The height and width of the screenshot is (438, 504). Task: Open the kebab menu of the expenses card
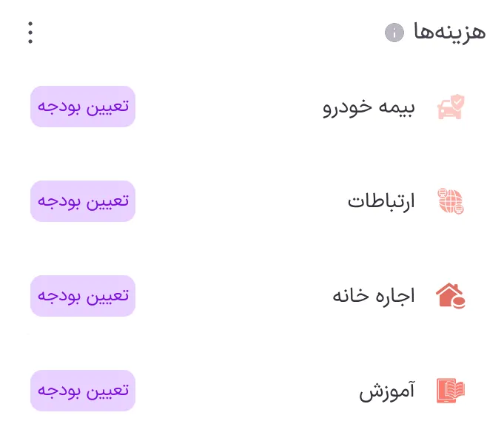(x=30, y=33)
